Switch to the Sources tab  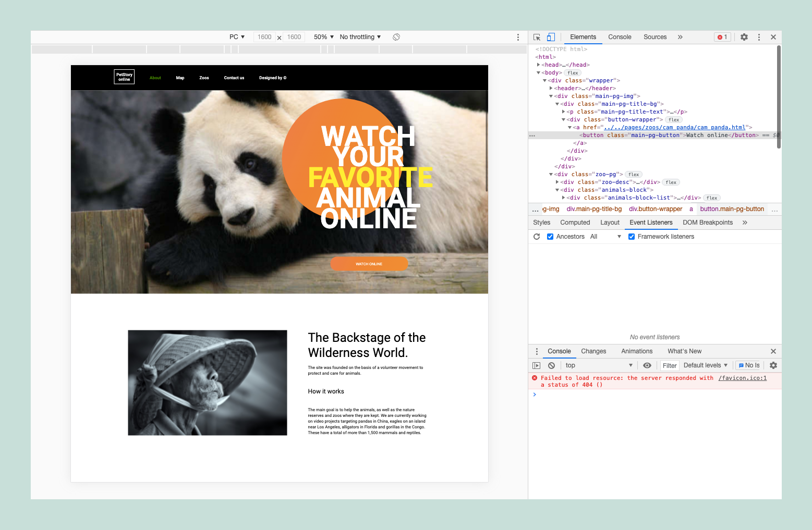655,37
